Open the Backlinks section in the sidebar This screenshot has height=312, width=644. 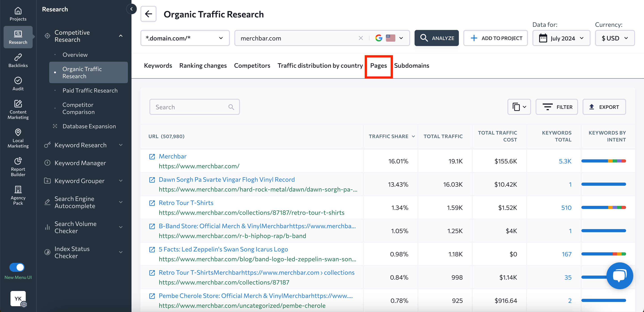[x=18, y=60]
